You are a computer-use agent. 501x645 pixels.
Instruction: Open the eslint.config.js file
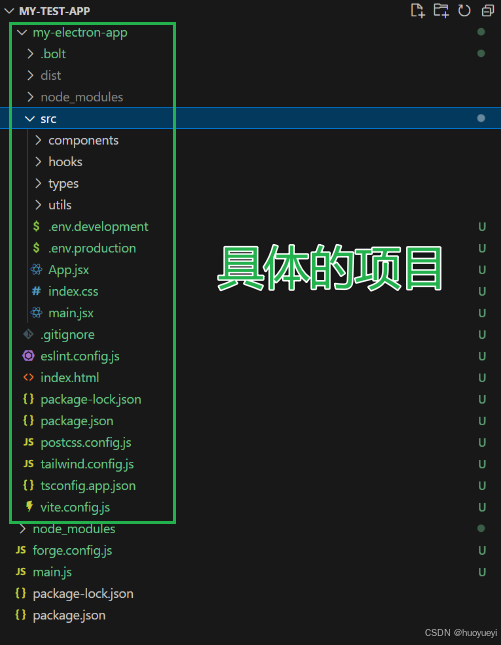(x=80, y=356)
